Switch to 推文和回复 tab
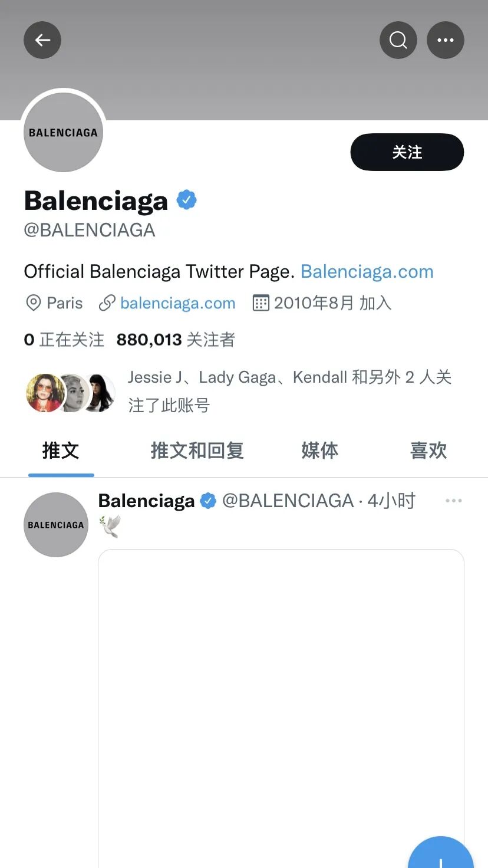 pyautogui.click(x=197, y=451)
